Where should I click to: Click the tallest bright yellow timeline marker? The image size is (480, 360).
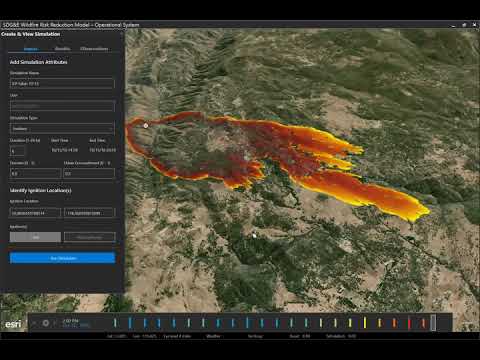365,323
